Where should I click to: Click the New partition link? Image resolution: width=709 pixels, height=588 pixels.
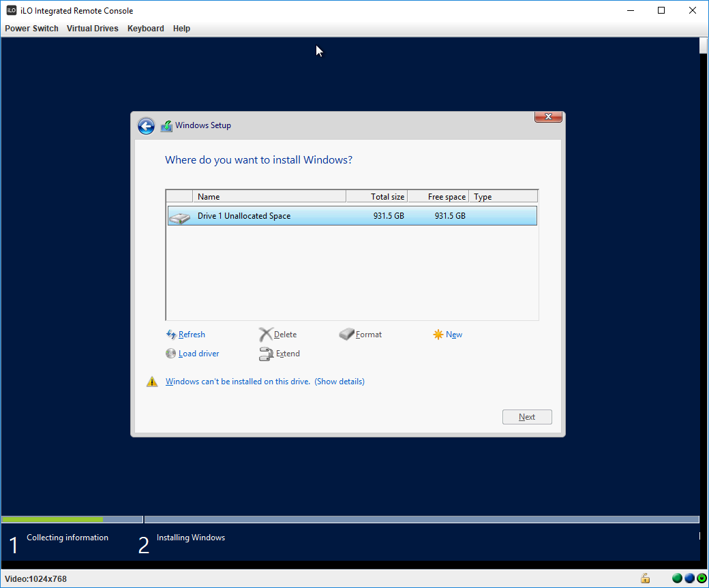click(x=454, y=335)
